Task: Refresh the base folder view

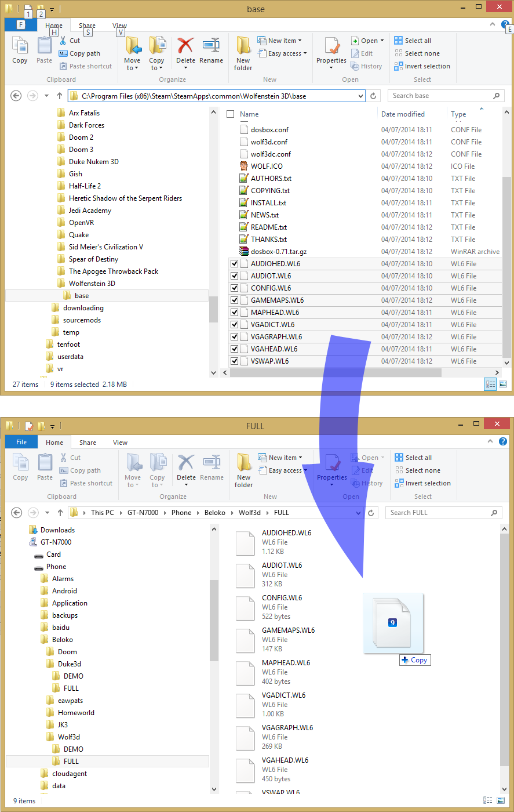Action: (x=374, y=96)
